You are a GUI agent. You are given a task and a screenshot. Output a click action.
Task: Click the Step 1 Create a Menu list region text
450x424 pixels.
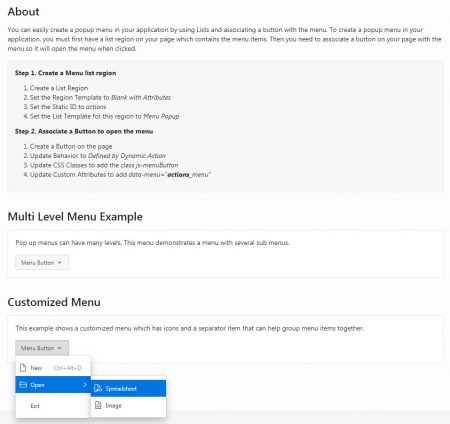pyautogui.click(x=65, y=73)
